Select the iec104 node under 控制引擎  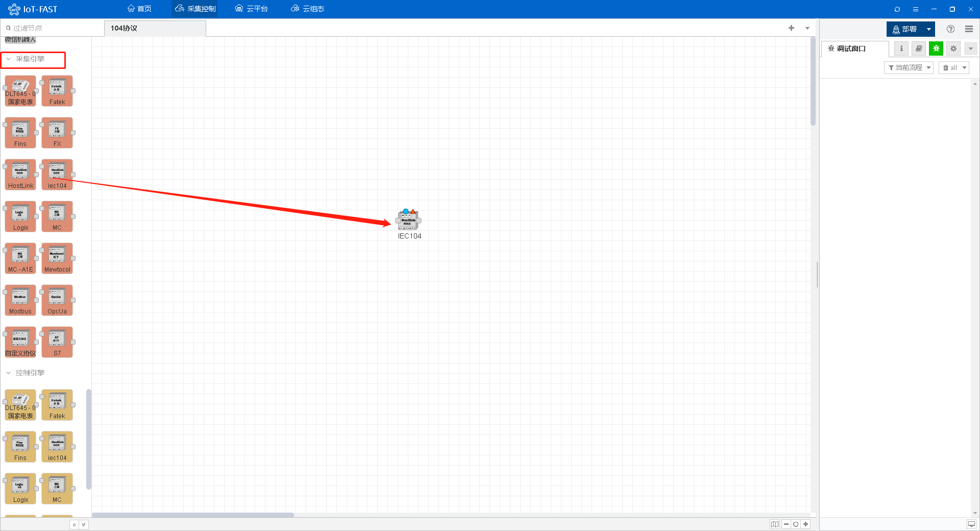coord(57,447)
